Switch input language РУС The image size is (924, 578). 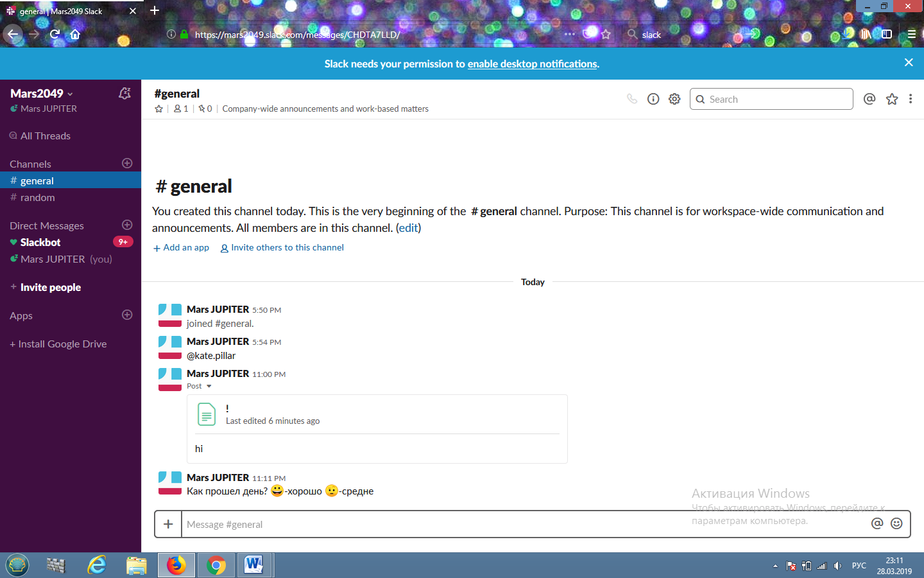859,566
